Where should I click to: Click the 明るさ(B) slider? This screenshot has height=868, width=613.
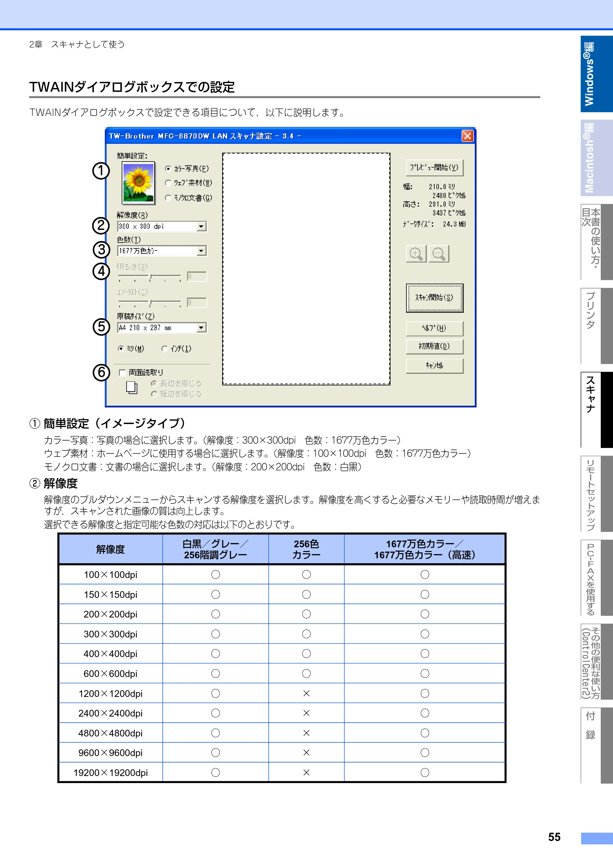point(150,278)
